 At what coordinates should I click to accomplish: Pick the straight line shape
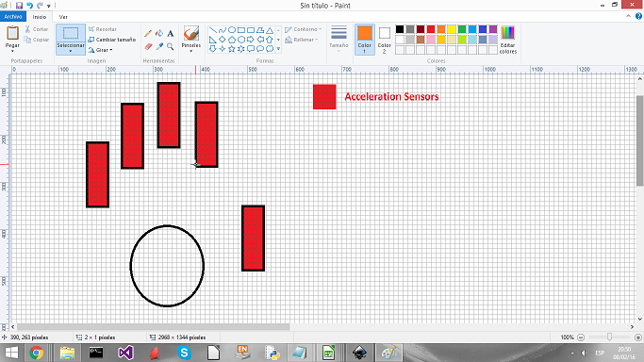213,30
